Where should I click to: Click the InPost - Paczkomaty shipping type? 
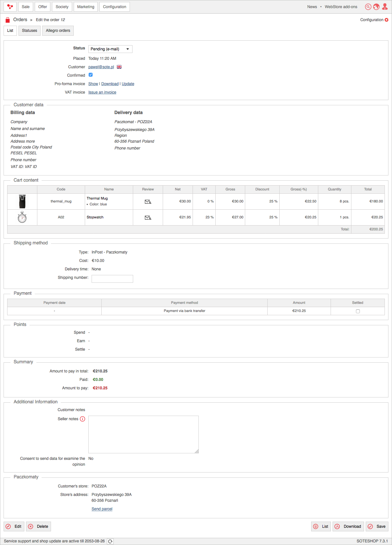coord(109,252)
